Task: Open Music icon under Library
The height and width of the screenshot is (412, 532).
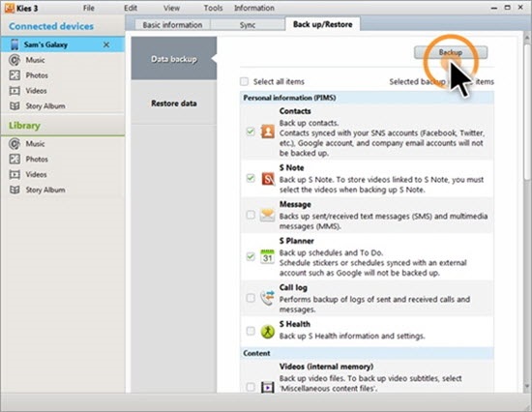Action: click(15, 144)
